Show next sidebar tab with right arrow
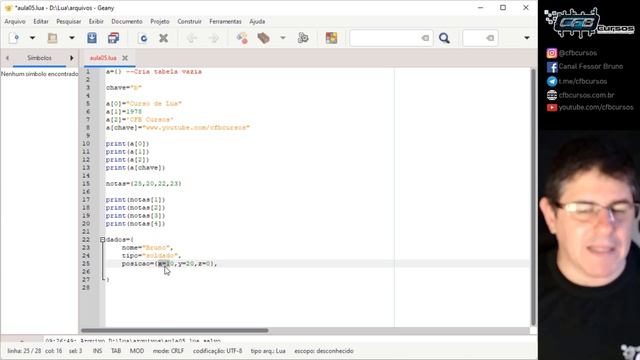Viewport: 640px width, 360px height. pyautogui.click(x=72, y=58)
